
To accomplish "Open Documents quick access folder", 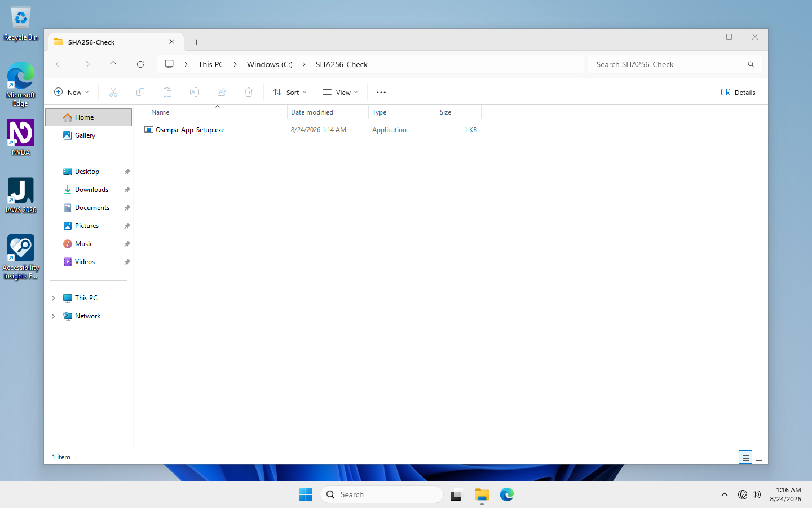I will click(89, 208).
